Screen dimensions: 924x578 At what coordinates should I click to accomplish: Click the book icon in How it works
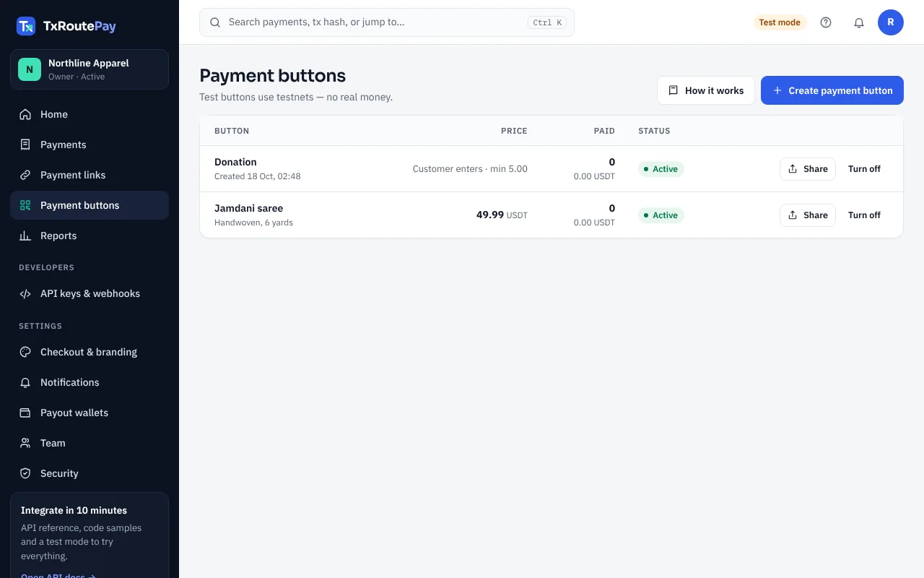[674, 90]
